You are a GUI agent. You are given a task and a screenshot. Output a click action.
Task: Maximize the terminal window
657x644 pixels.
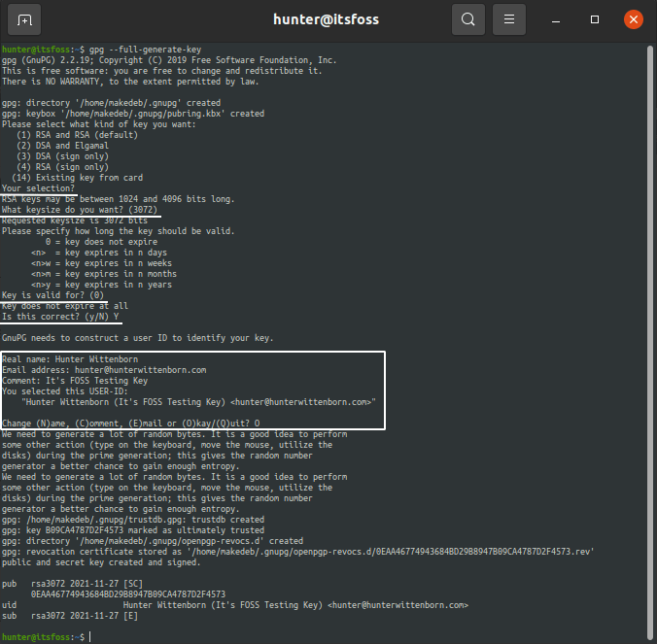[x=594, y=19]
